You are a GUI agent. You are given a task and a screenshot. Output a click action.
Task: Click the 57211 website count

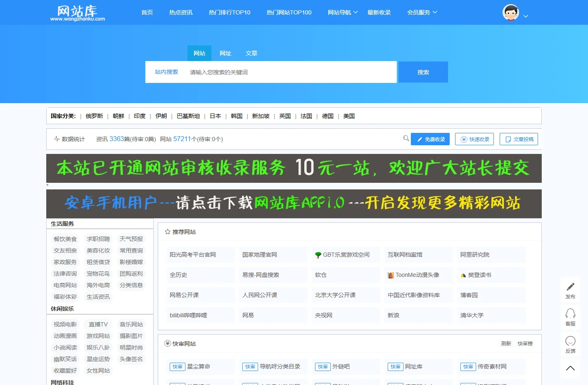(x=182, y=139)
